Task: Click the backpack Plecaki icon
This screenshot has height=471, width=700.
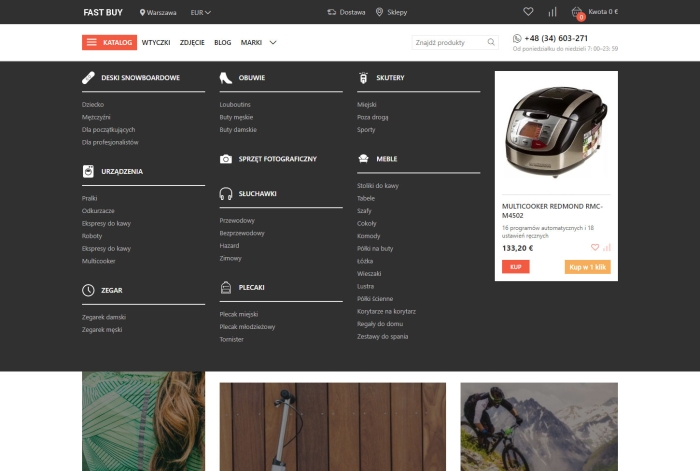Action: [x=226, y=288]
